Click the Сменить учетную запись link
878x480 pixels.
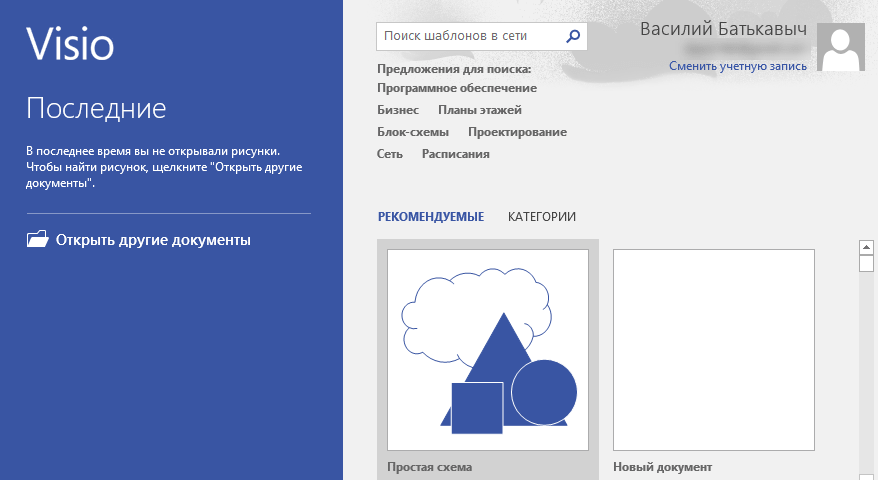coord(737,66)
